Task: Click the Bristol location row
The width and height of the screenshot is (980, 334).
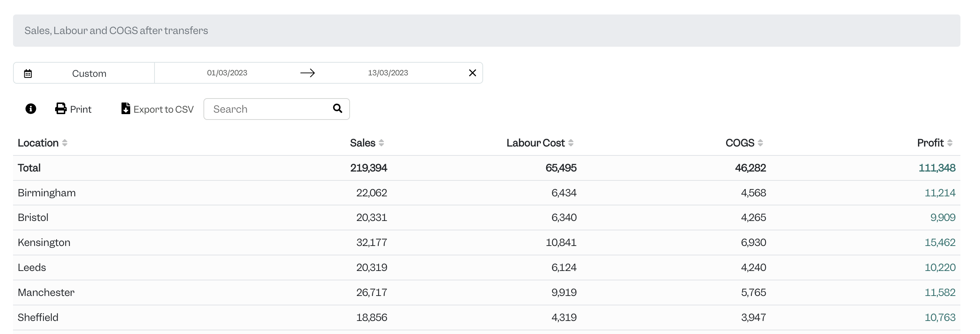Action: [487, 218]
